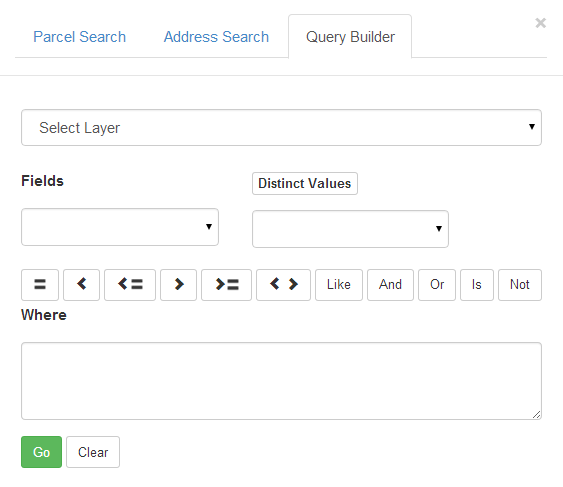The image size is (563, 487).
Task: Insert the greater than or equal operator
Action: tap(227, 285)
